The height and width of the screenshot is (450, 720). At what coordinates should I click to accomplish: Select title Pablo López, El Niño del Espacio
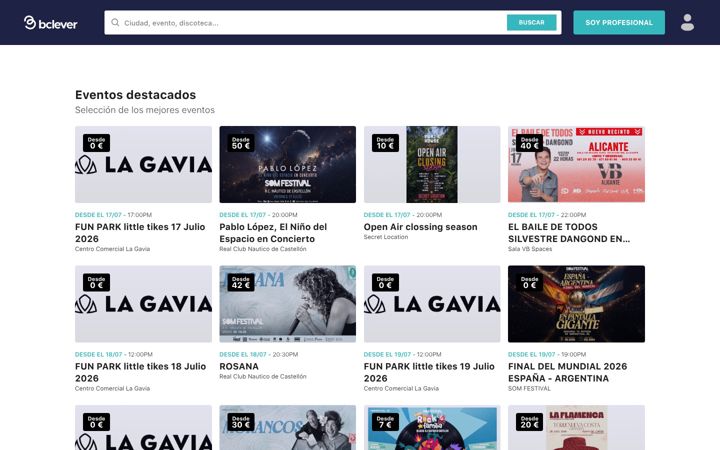coord(273,233)
